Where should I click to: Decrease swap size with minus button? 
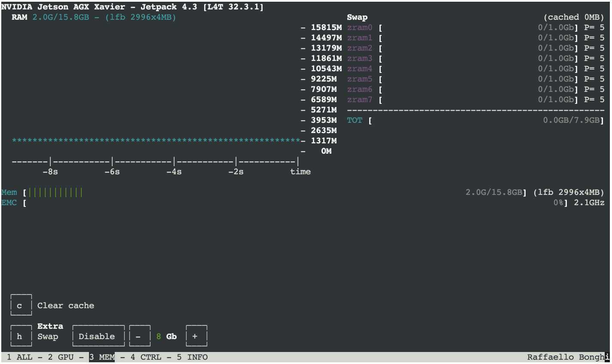[x=140, y=337]
